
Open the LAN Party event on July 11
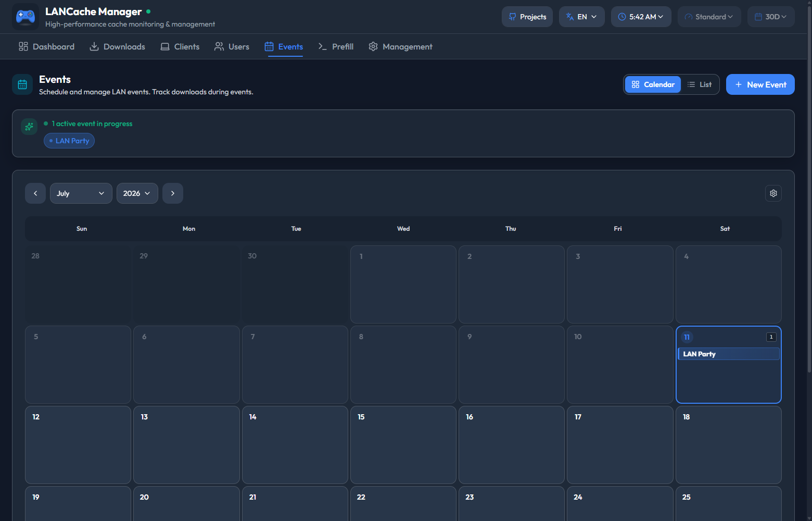(729, 354)
